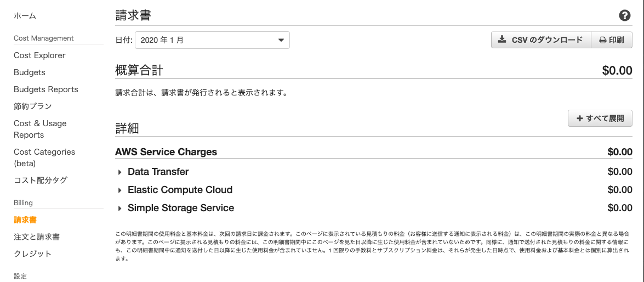Open Cost Categories (beta) link
644x282 pixels.
(44, 157)
